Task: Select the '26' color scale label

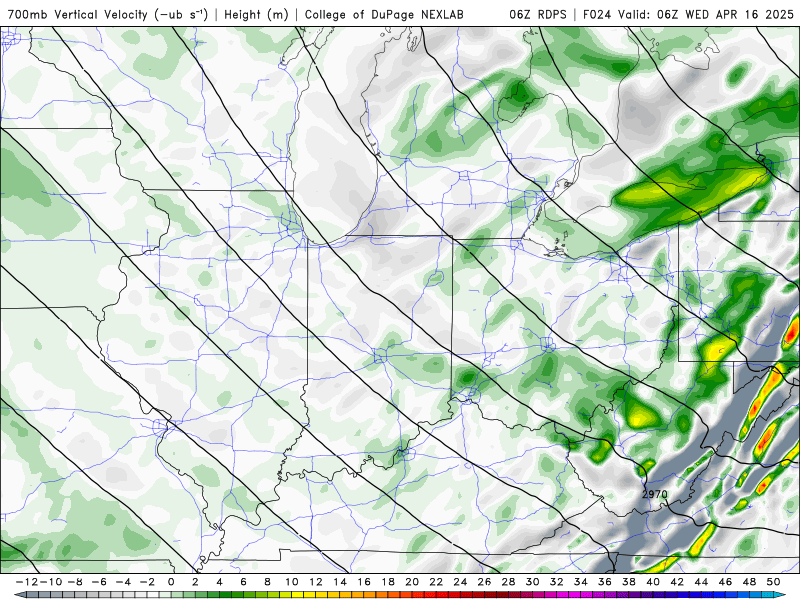Action: point(484,582)
